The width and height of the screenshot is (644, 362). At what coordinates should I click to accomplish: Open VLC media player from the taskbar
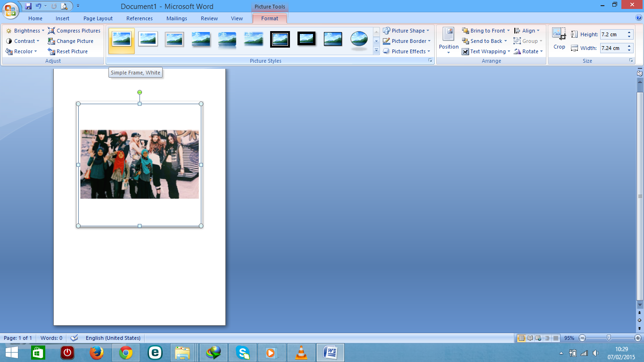(301, 353)
